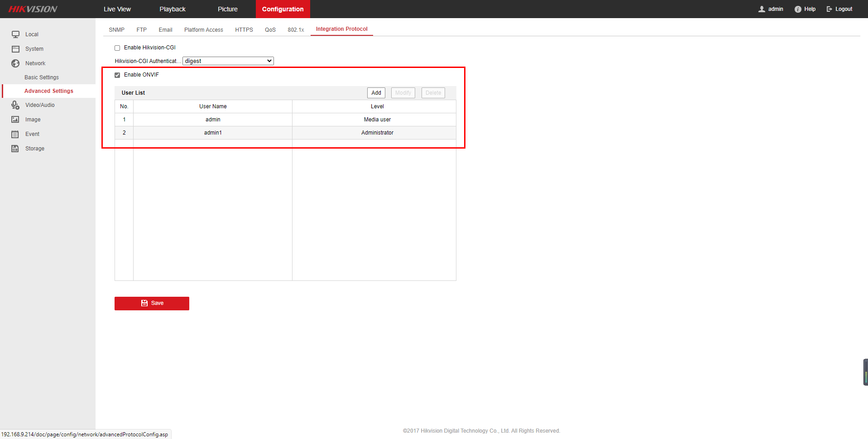The image size is (868, 439).
Task: Click the Delete button in User List
Action: 433,93
